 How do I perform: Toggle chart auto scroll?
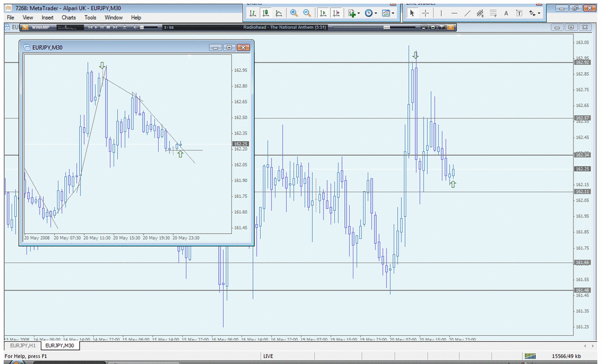point(323,13)
